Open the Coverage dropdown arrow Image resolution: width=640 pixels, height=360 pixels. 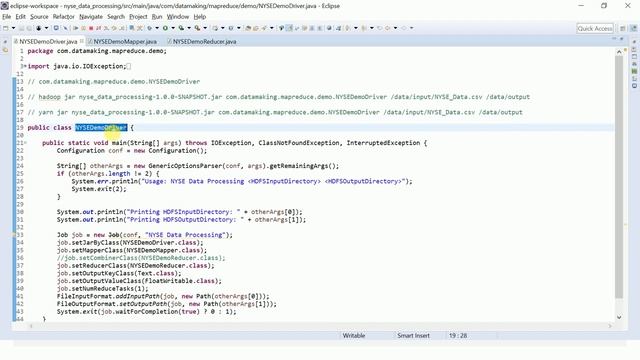pyautogui.click(x=189, y=28)
